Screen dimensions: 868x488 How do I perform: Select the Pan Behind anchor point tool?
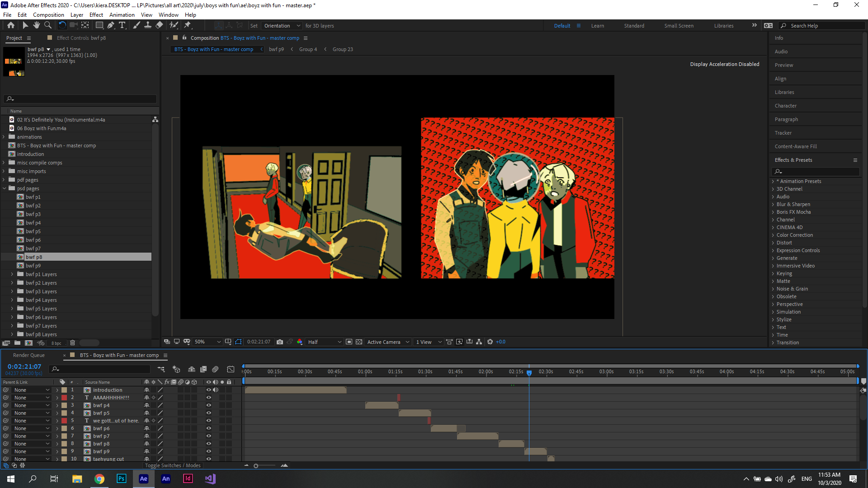click(x=85, y=26)
